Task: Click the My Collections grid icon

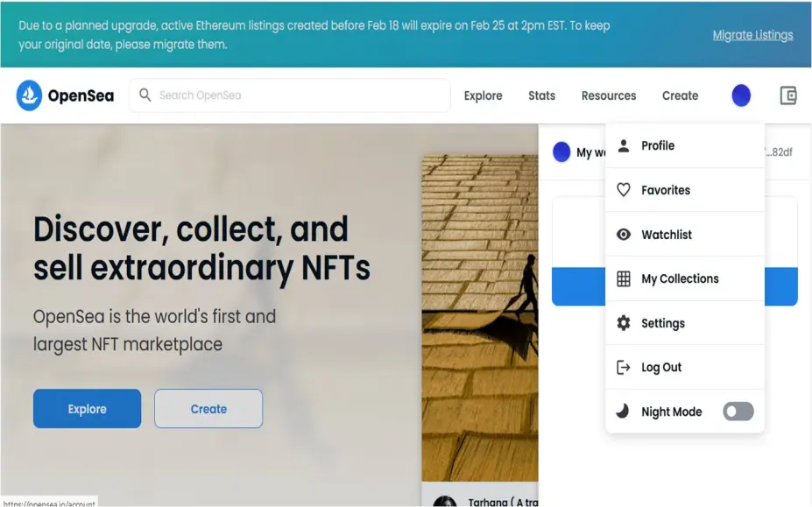Action: click(624, 278)
